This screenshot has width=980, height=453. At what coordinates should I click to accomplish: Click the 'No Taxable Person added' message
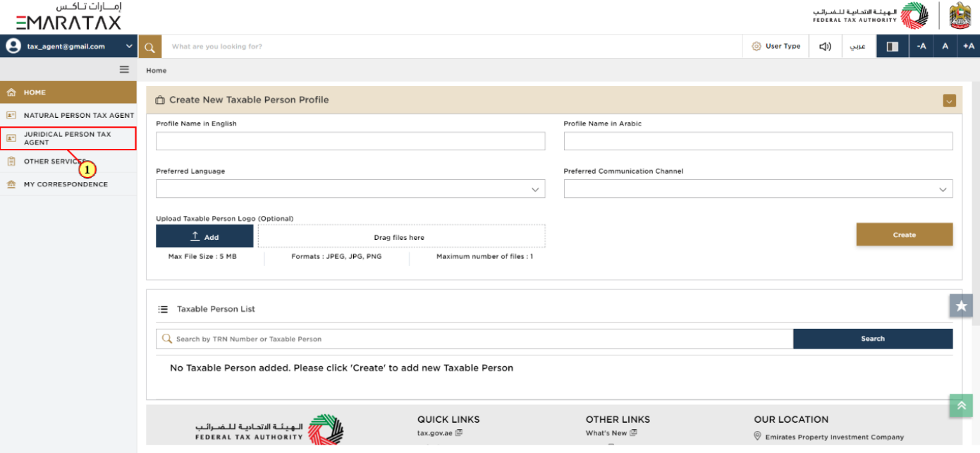[341, 368]
